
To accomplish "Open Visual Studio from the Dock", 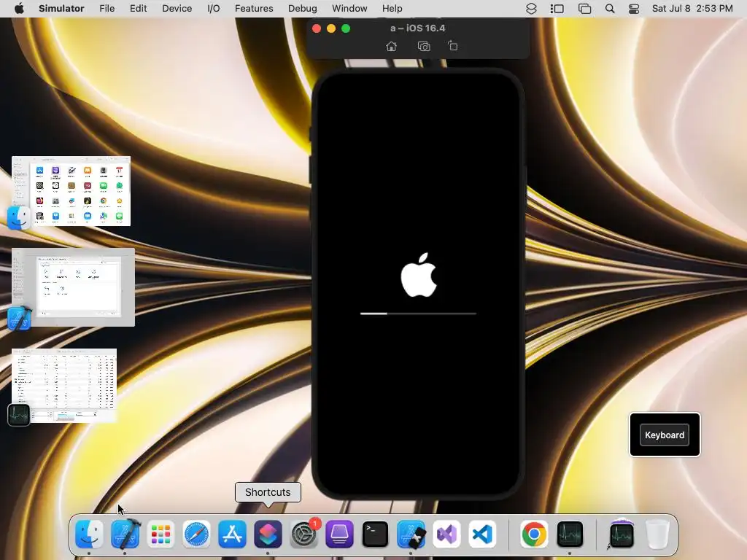I will [446, 534].
